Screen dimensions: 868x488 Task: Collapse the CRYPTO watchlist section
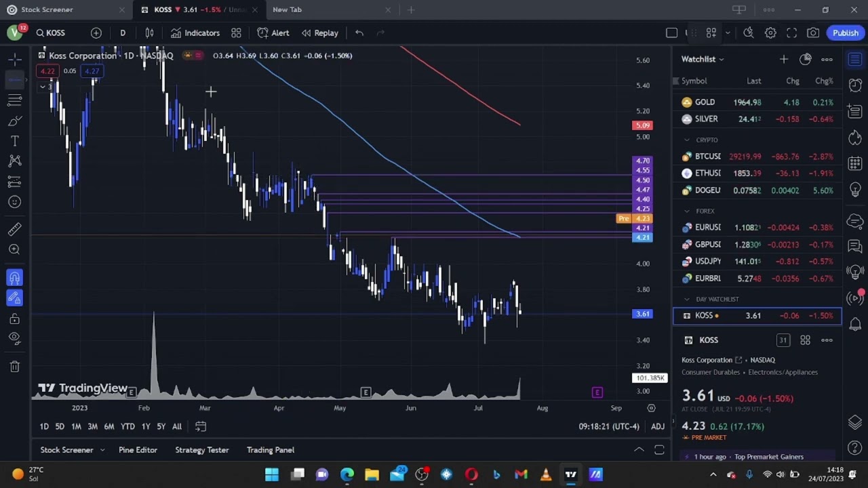(x=687, y=140)
